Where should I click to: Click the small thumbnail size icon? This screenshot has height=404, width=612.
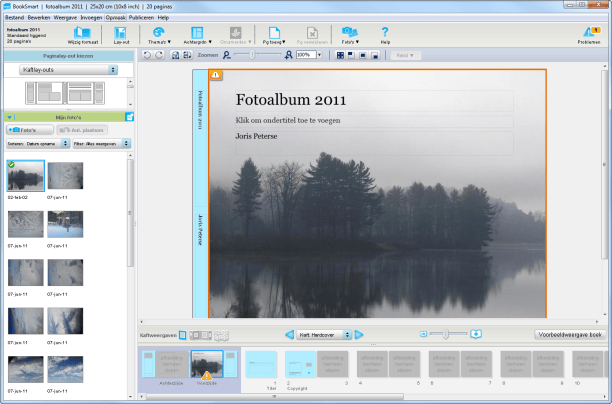423,334
